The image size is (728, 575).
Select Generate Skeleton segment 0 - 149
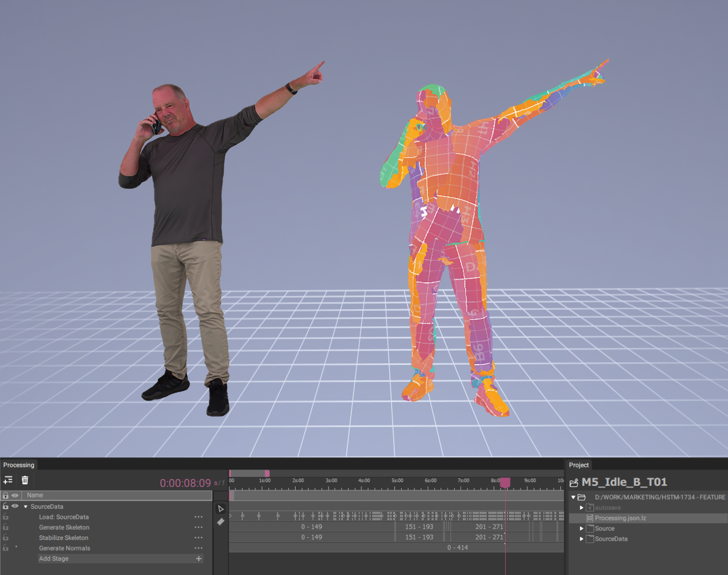[x=311, y=527]
